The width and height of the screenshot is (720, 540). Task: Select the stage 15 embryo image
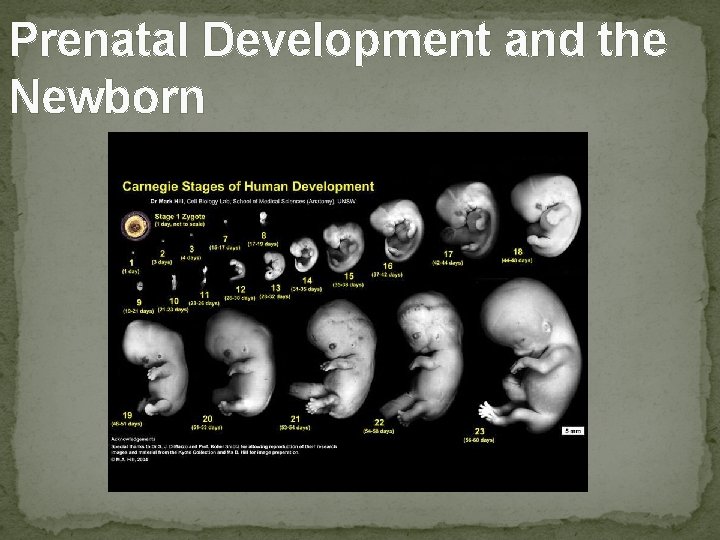coord(343,247)
